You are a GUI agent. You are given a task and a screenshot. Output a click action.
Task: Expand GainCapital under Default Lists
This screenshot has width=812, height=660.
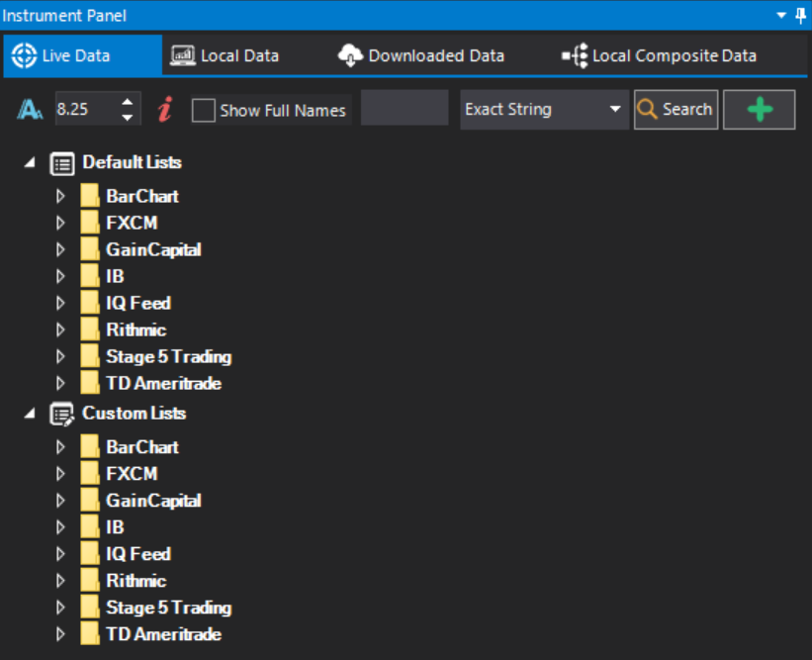pos(60,249)
